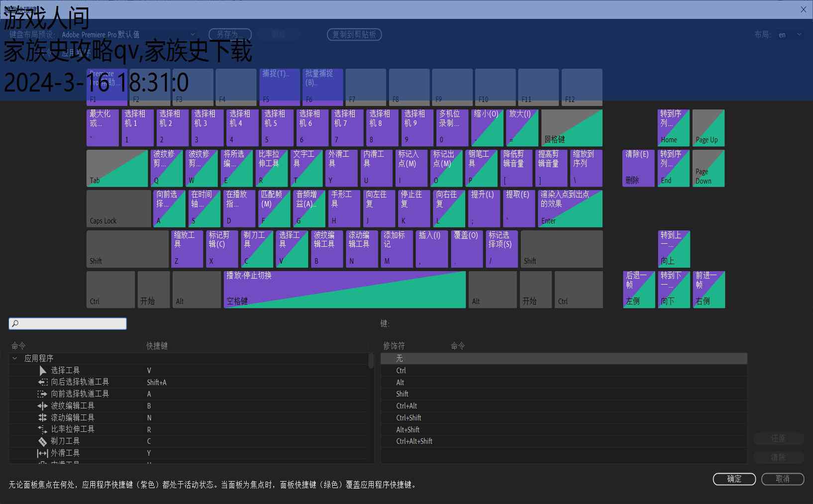Click the Track Select Forward tool icon
This screenshot has height=504, width=813.
tap(43, 394)
